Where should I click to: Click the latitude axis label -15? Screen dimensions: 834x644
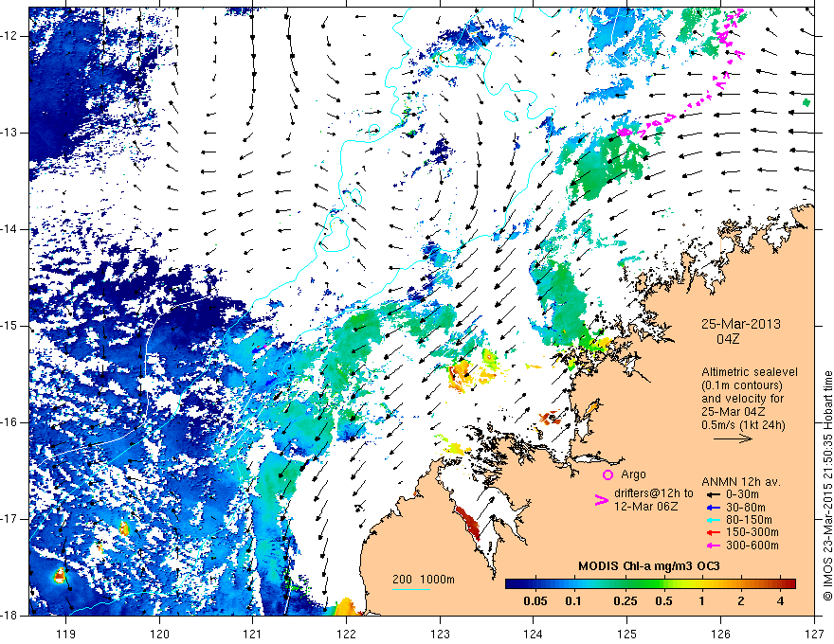(x=9, y=326)
